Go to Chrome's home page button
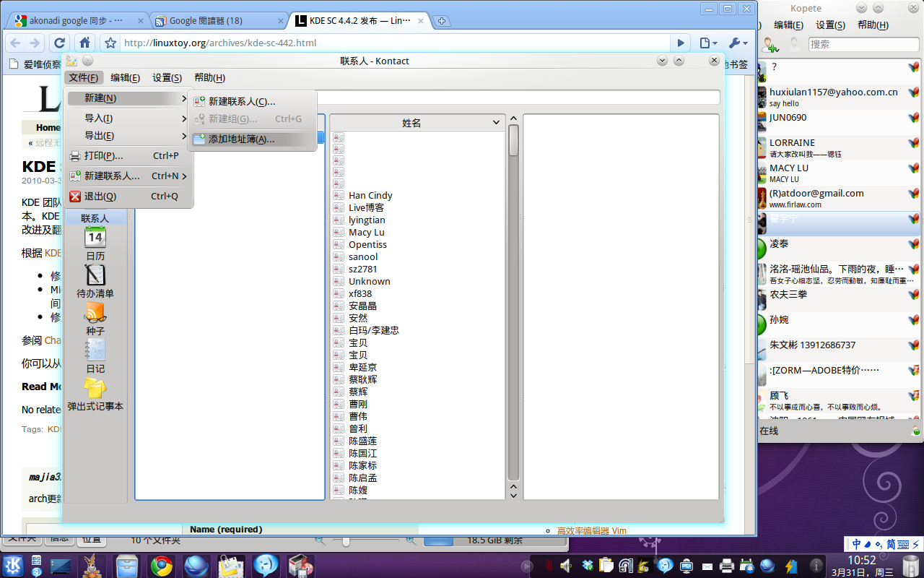Viewport: 924px width, 578px height. 85,43
